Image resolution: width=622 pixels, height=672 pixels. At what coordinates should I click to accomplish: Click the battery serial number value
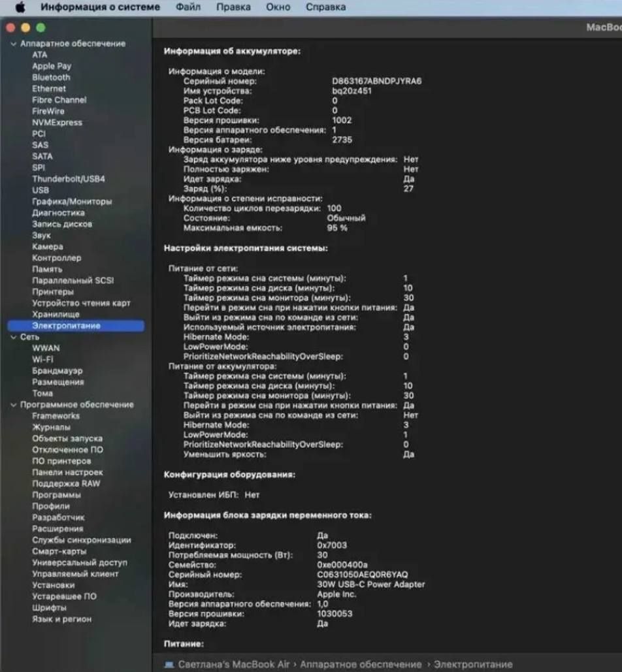pyautogui.click(x=377, y=81)
